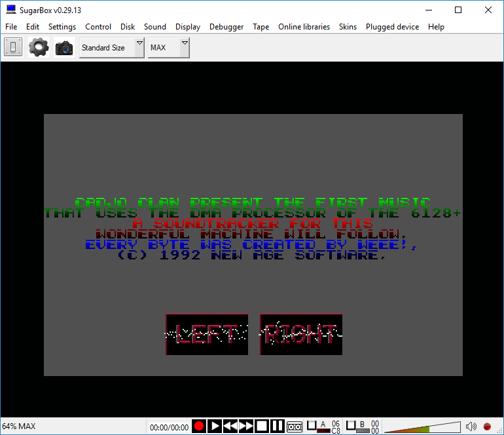Play the tape

[x=215, y=426]
